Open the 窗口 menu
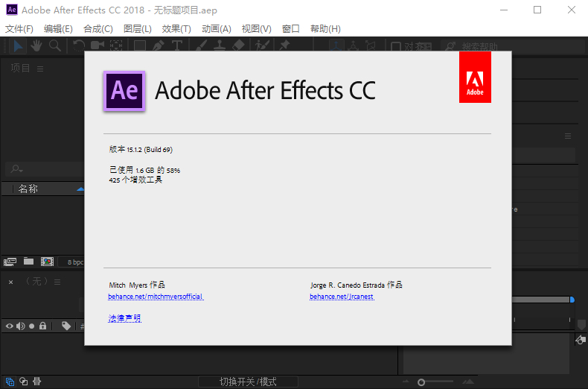Viewport: 588px width, 389px height. pos(290,29)
